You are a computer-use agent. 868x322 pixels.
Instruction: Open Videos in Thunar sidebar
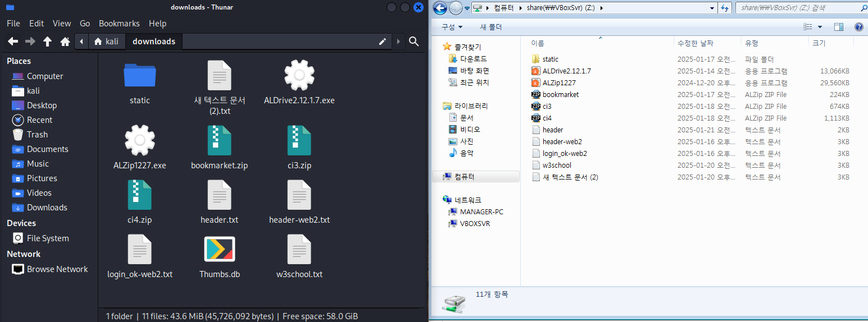39,193
